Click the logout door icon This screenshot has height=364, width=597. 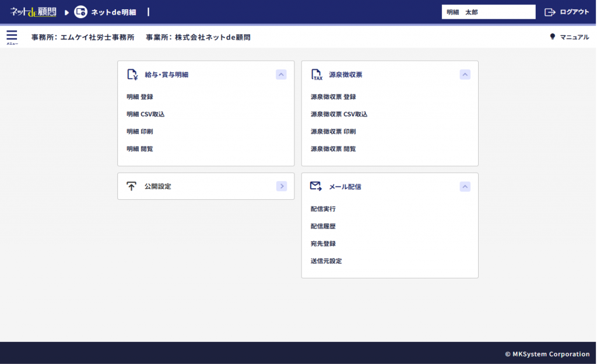click(x=550, y=12)
